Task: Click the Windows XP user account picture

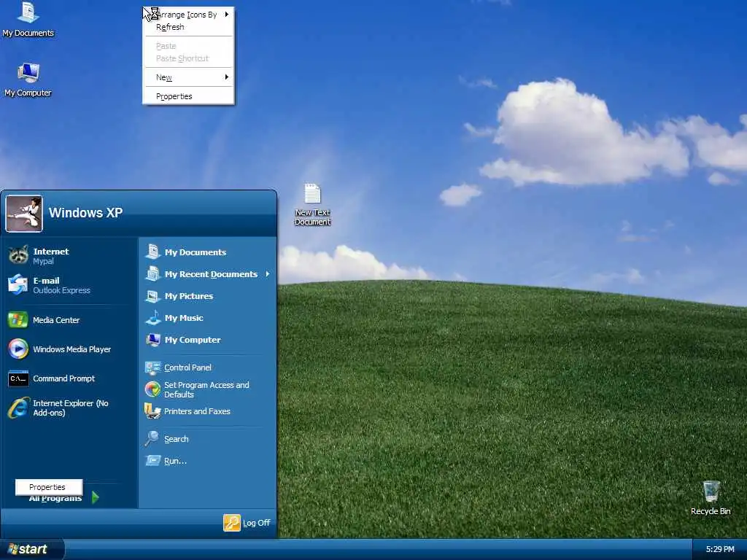Action: pyautogui.click(x=24, y=214)
